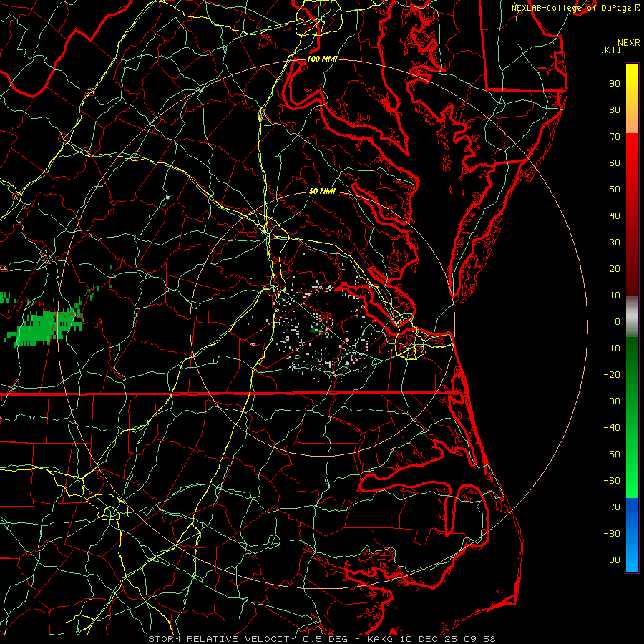Click the 50 NMI range ring label

(322, 191)
